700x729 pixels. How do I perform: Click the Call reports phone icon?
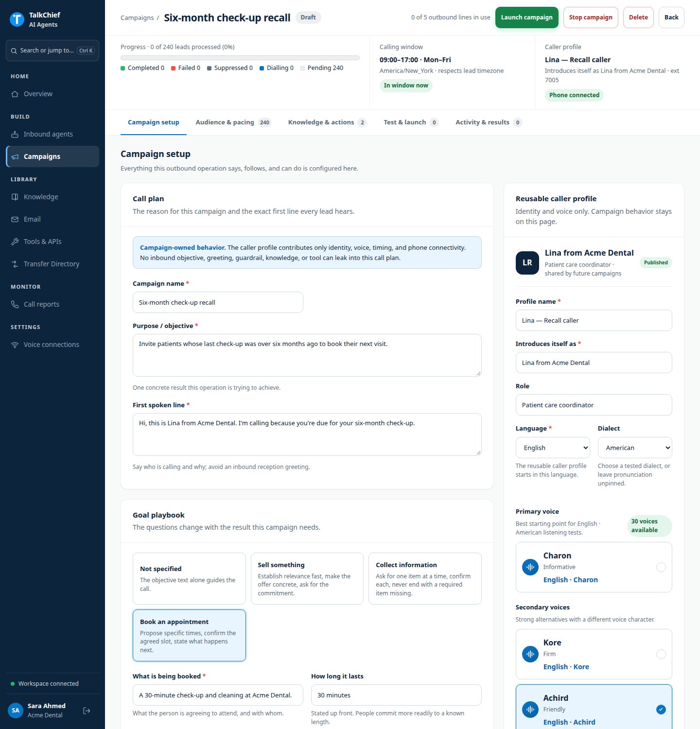[x=15, y=304]
